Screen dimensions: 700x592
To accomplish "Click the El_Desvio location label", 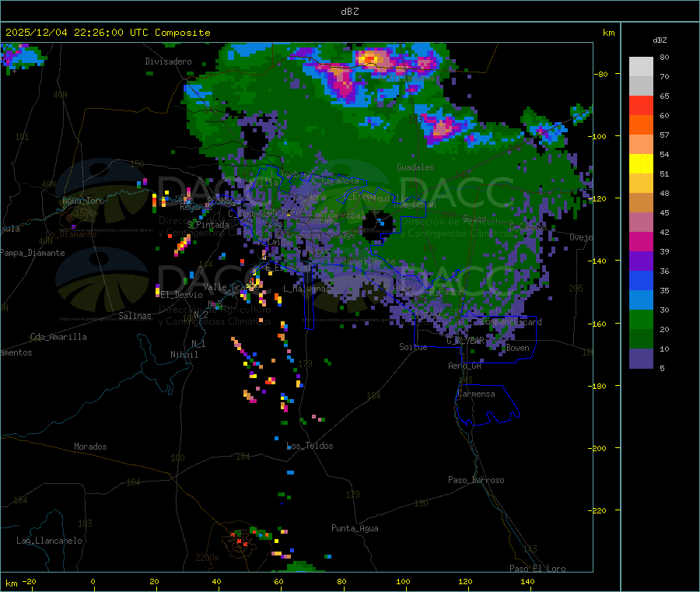I will click(x=182, y=295).
